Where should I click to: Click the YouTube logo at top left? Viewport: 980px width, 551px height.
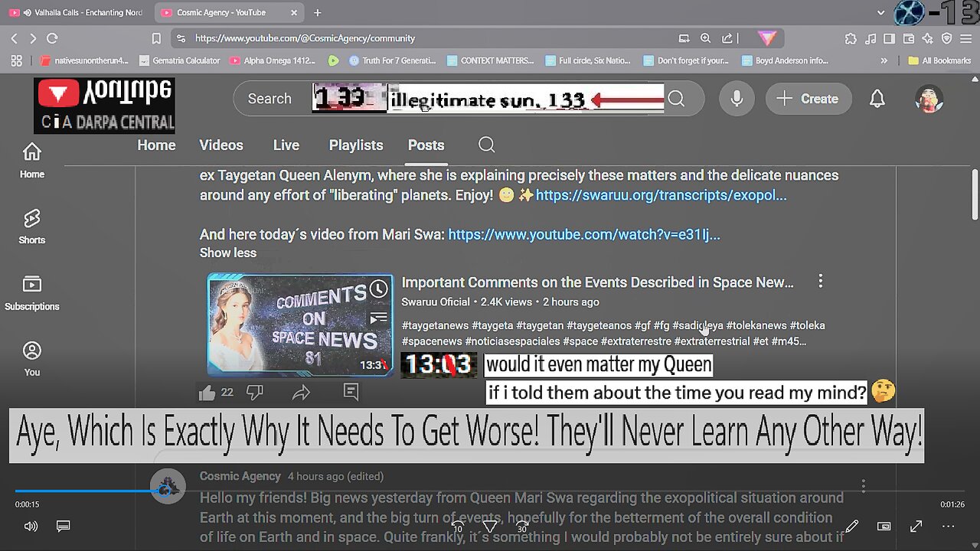104,106
